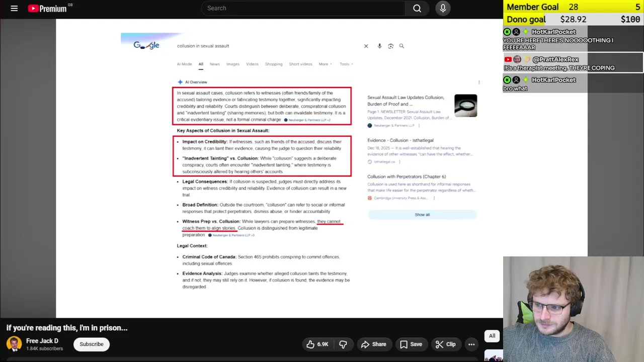Create a Clip of the video

446,344
